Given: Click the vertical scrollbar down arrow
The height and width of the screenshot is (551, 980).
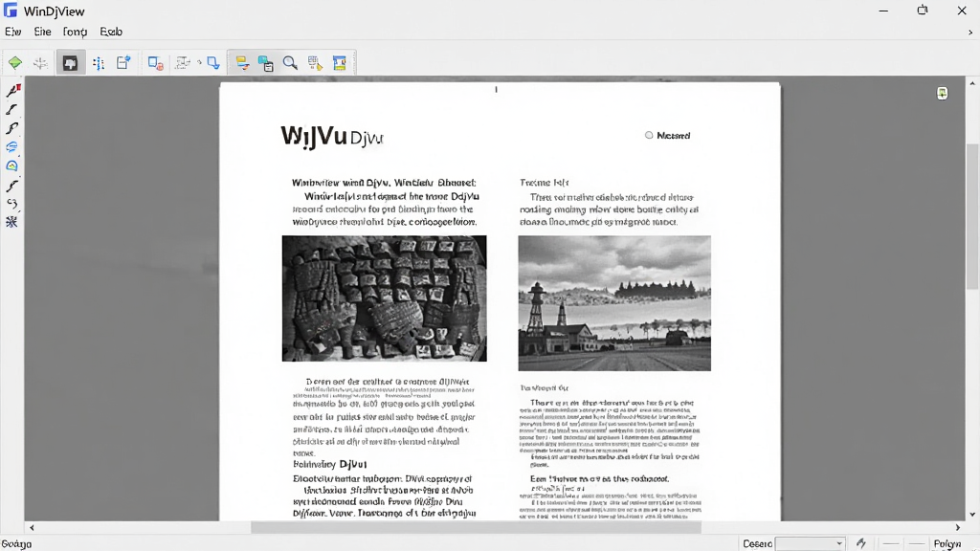Looking at the screenshot, I should click(972, 515).
